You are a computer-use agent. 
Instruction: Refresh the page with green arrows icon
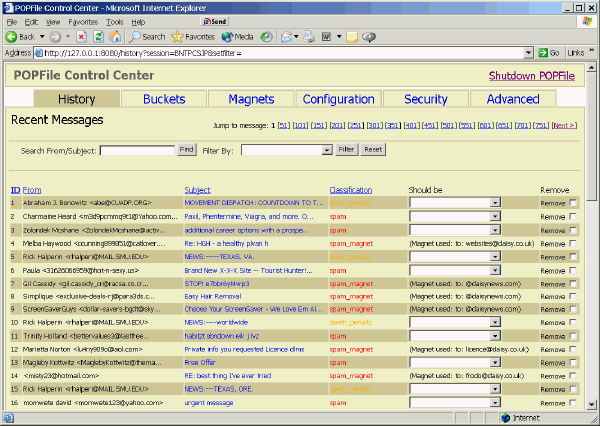point(98,37)
